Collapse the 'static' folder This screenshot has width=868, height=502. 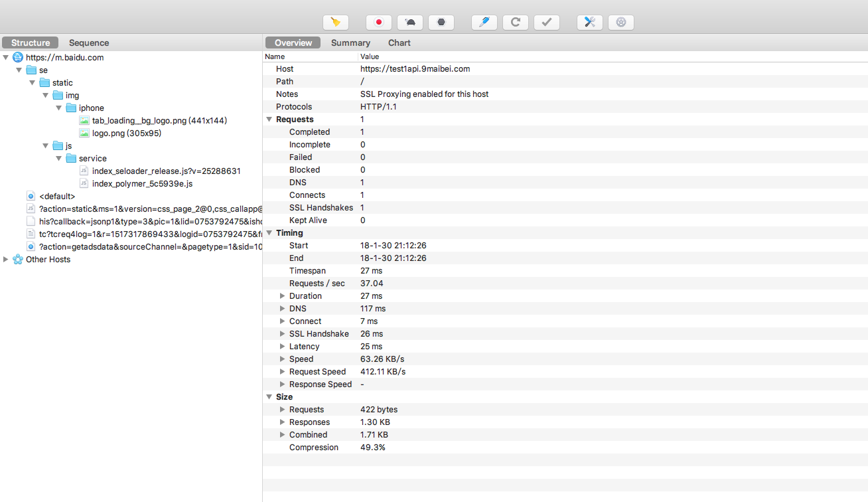point(33,83)
